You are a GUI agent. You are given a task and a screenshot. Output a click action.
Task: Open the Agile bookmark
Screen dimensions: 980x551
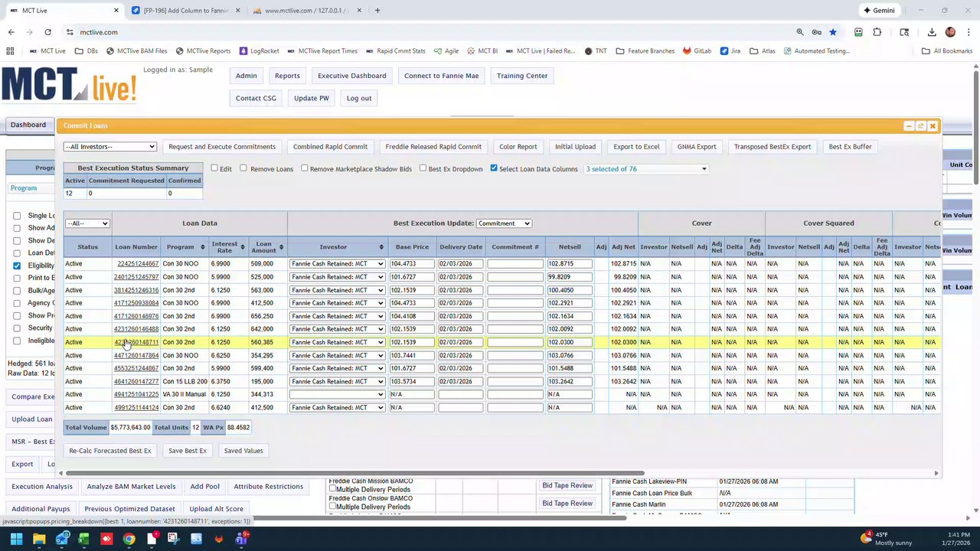(x=446, y=51)
